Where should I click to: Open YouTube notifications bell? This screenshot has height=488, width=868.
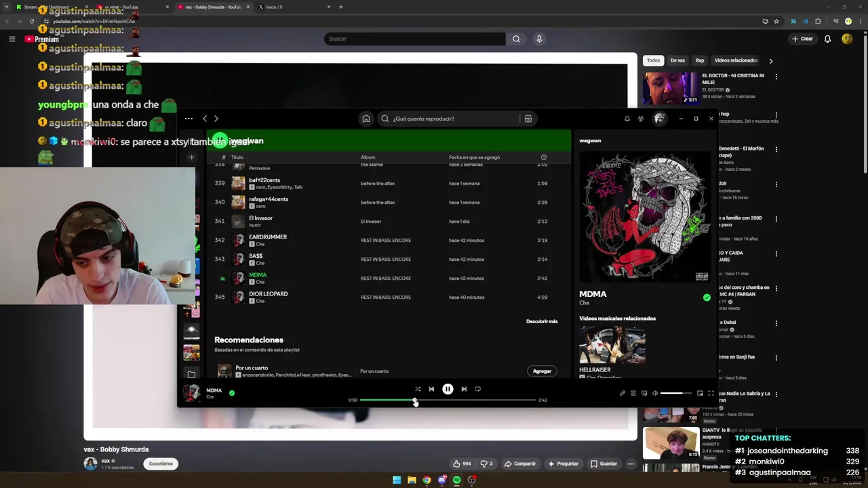(827, 39)
